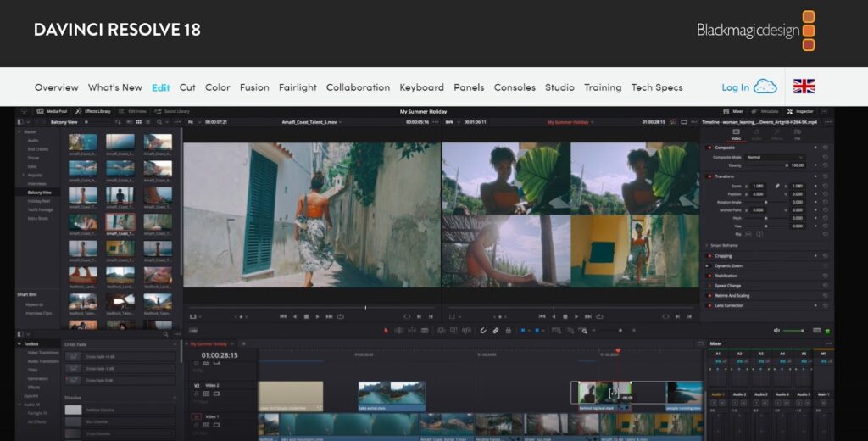Click the horizontal Flip icon
Screen dimensions: 868x441
pos(749,234)
